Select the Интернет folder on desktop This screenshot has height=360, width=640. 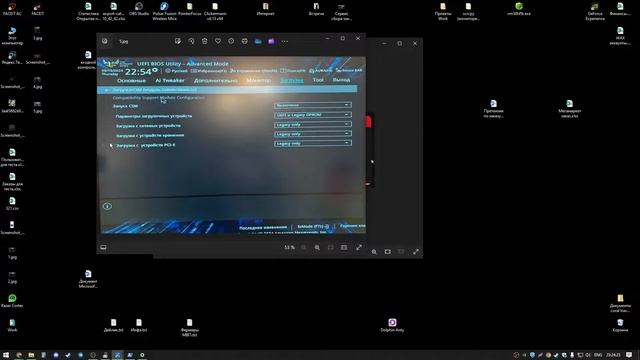click(265, 9)
